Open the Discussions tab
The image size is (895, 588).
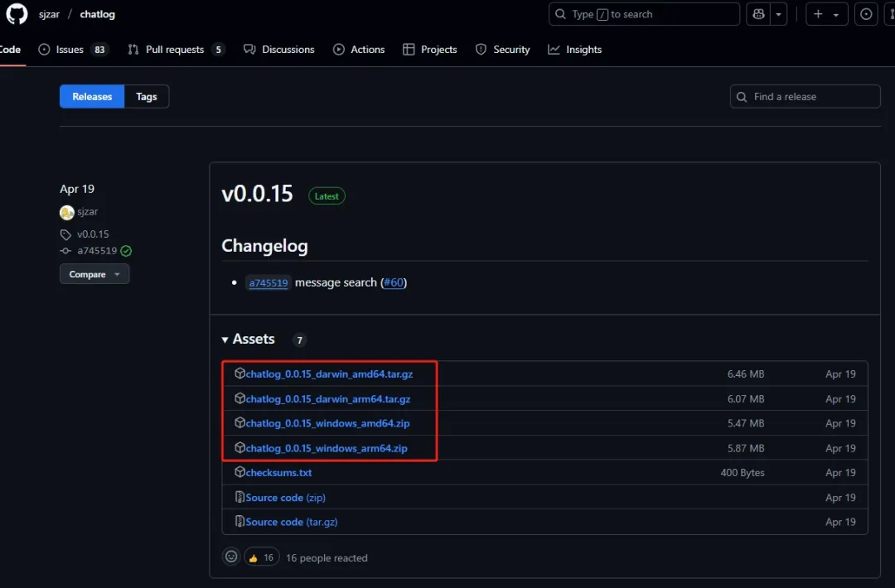pos(279,50)
